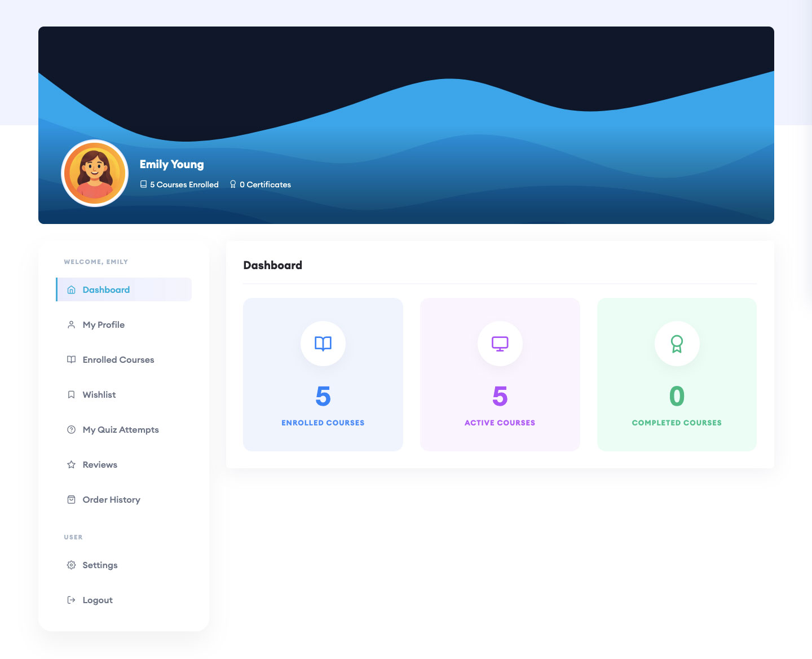Screen dimensions: 812x659
Task: Click the Dashboard home icon in sidebar
Action: [x=71, y=289]
